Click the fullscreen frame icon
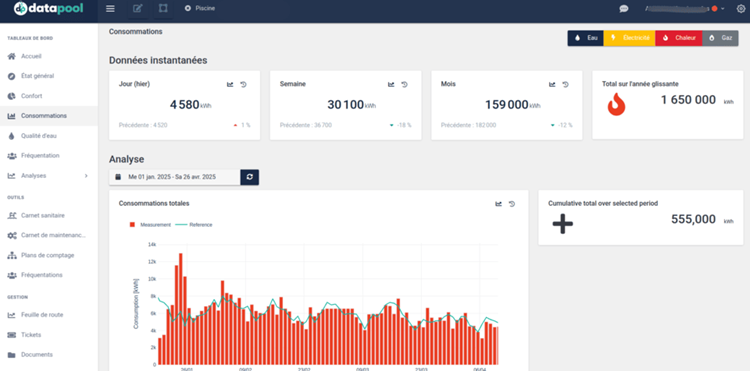Image resolution: width=750 pixels, height=371 pixels. [x=163, y=9]
